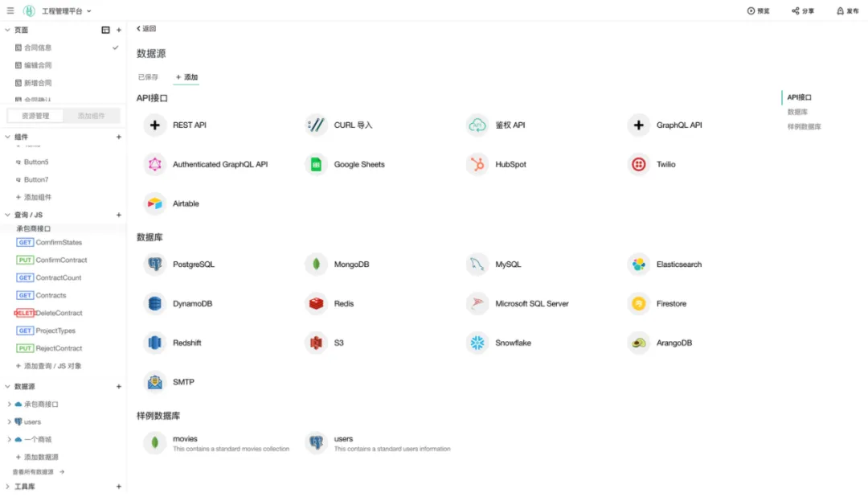
Task: Collapse the 页面 section
Action: (x=8, y=30)
